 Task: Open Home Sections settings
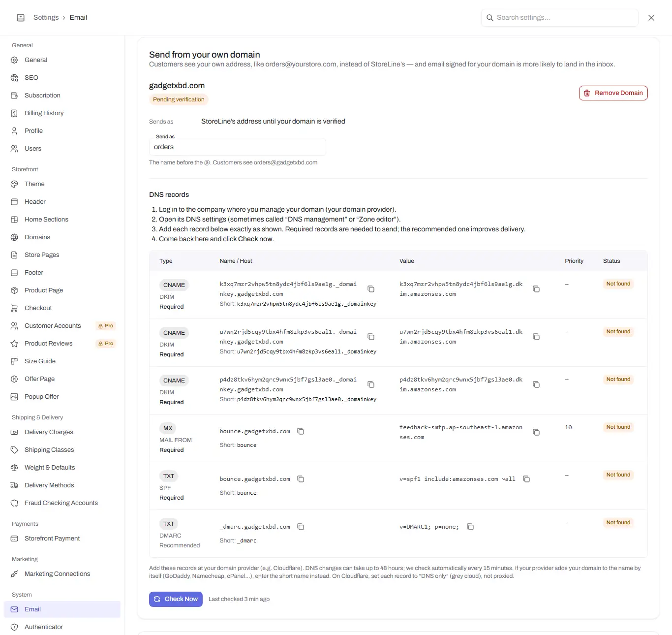62,220
